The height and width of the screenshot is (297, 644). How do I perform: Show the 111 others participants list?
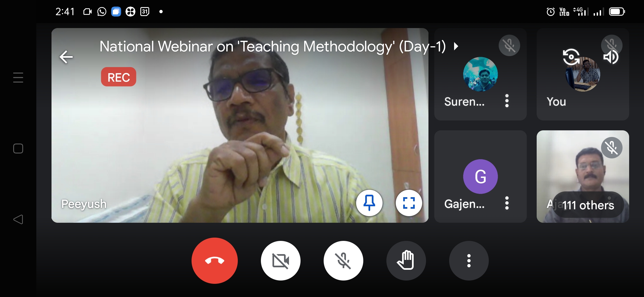coord(588,205)
